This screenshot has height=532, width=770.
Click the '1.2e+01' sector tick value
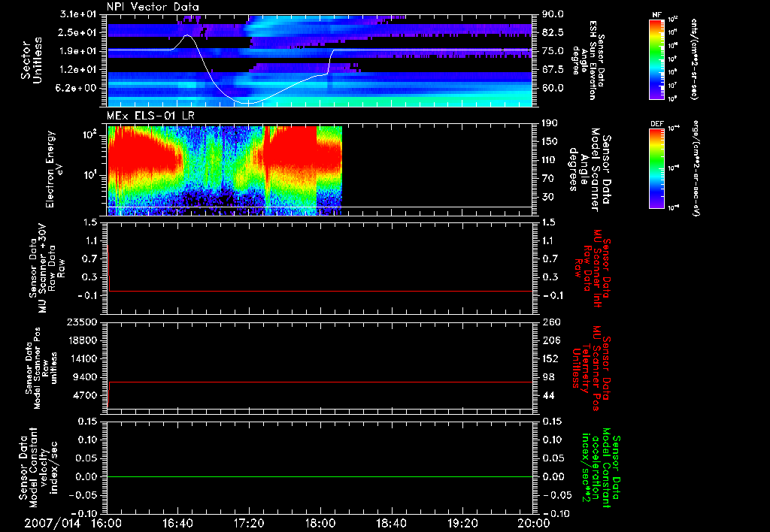pyautogui.click(x=80, y=70)
